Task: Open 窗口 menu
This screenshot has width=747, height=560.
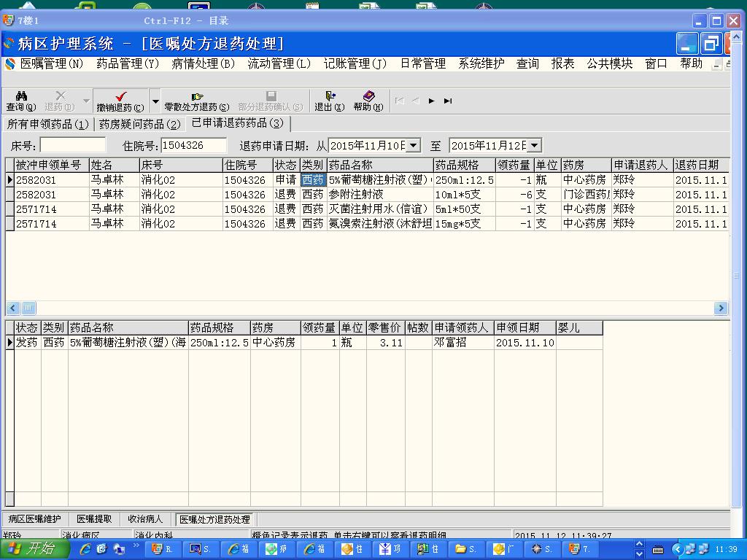Action: [x=656, y=63]
